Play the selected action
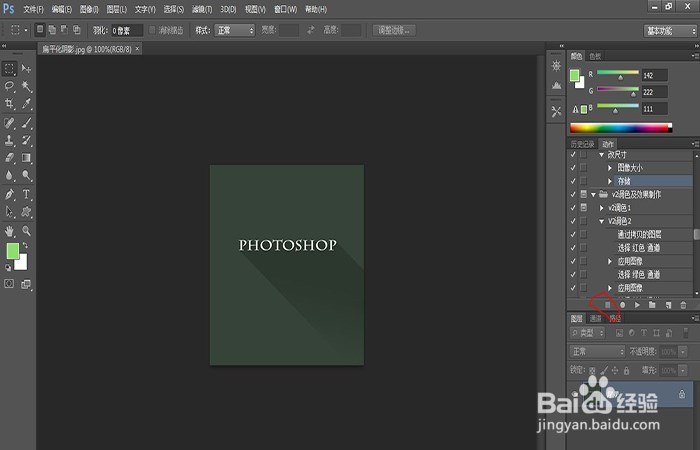The width and height of the screenshot is (700, 450). 637,305
